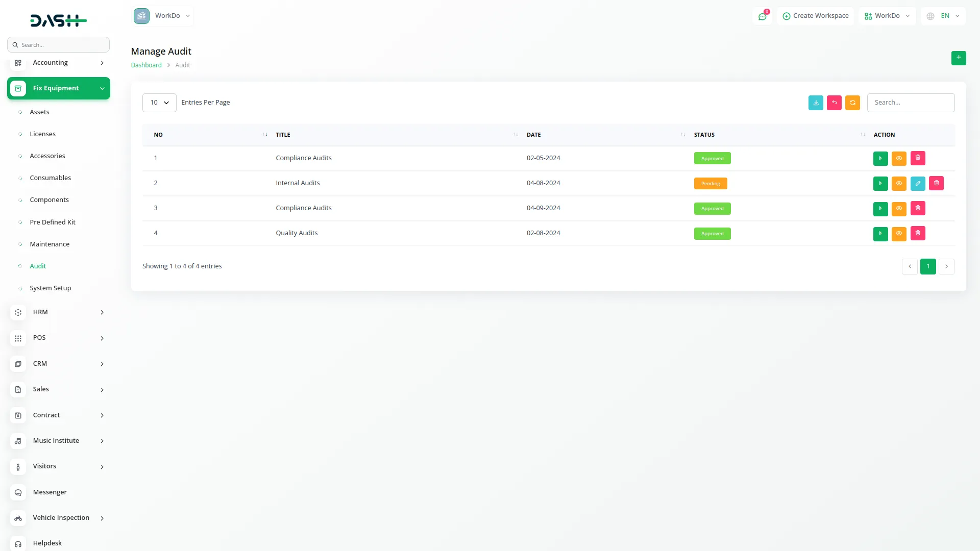Edit the Internal Audits row
This screenshot has width=980, height=551.
click(x=918, y=183)
